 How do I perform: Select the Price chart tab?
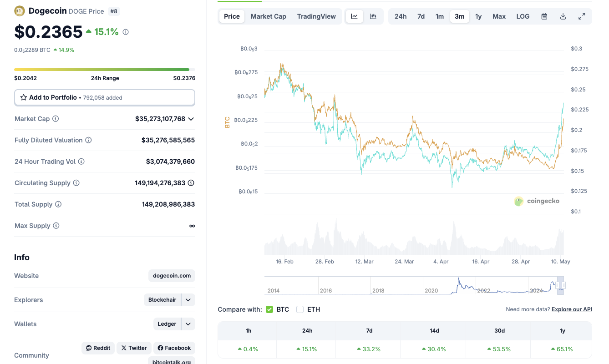click(232, 16)
